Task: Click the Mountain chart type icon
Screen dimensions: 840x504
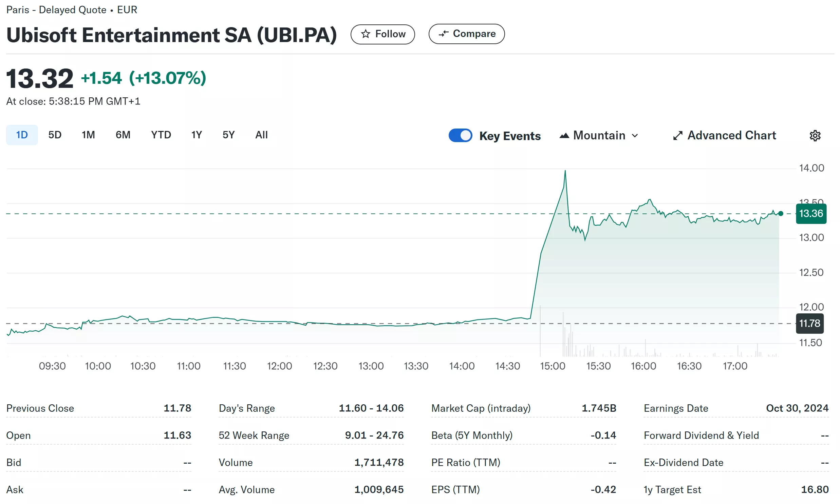Action: point(564,136)
